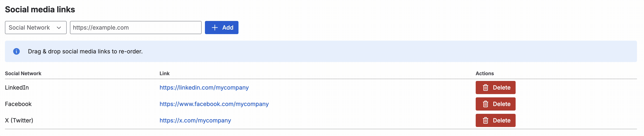644x136 pixels.
Task: Open the Social Network dropdown
Action: point(36,28)
